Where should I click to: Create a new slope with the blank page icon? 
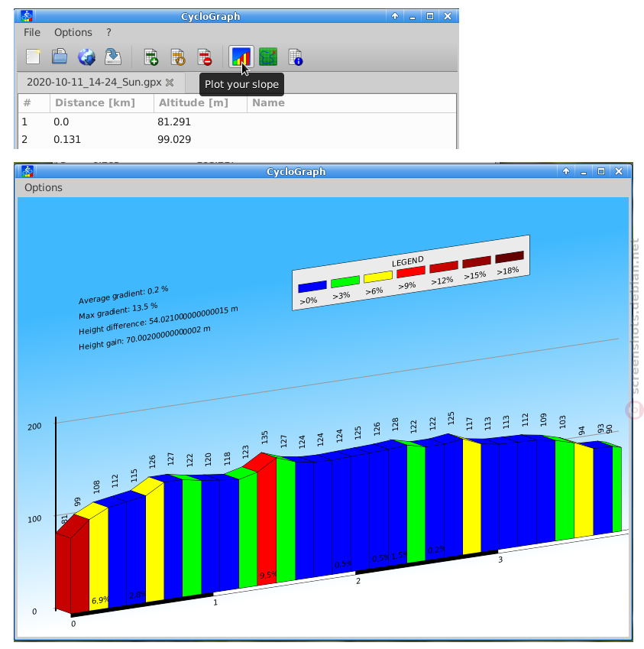[x=33, y=57]
